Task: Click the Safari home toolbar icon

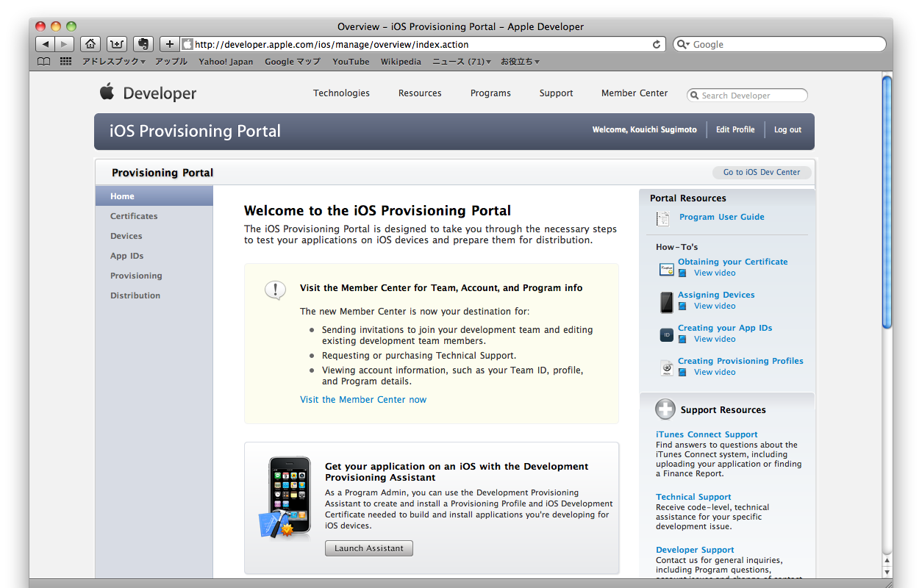Action: (x=90, y=44)
